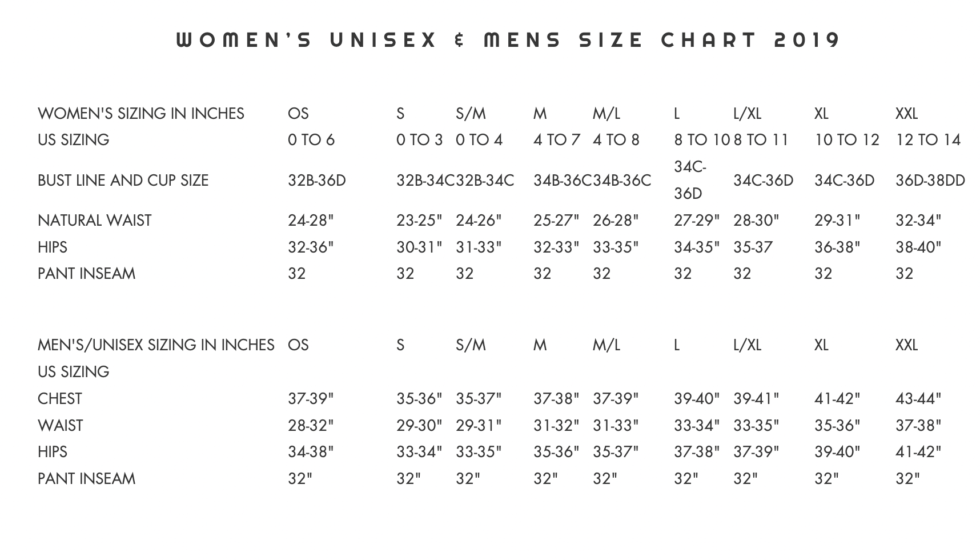The image size is (980, 560).
Task: Select the Bust Line and Cup Size label
Action: [123, 180]
